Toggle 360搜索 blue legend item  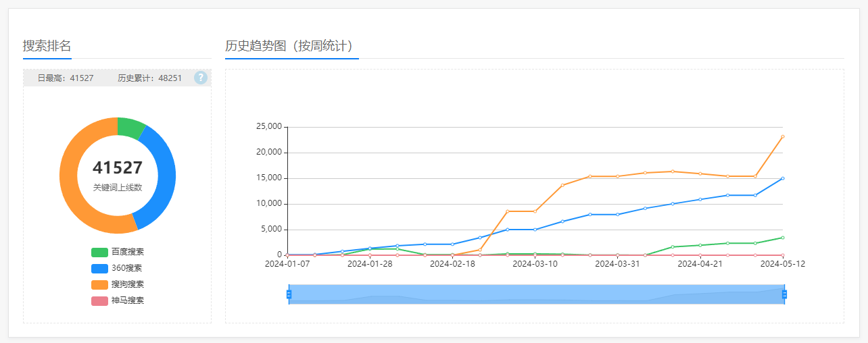pyautogui.click(x=118, y=268)
